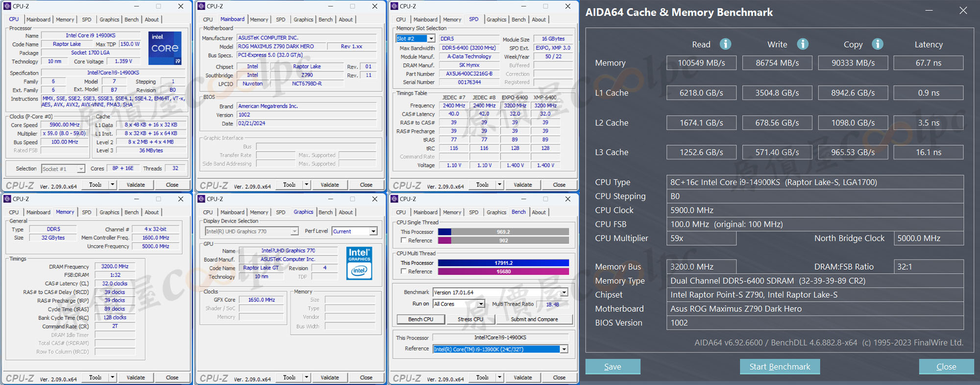
Task: Click the Intel Core i9 logo badge
Action: click(x=165, y=48)
